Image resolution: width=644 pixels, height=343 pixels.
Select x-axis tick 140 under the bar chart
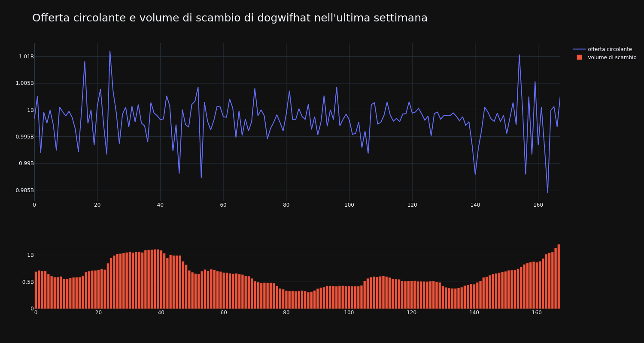(x=474, y=313)
